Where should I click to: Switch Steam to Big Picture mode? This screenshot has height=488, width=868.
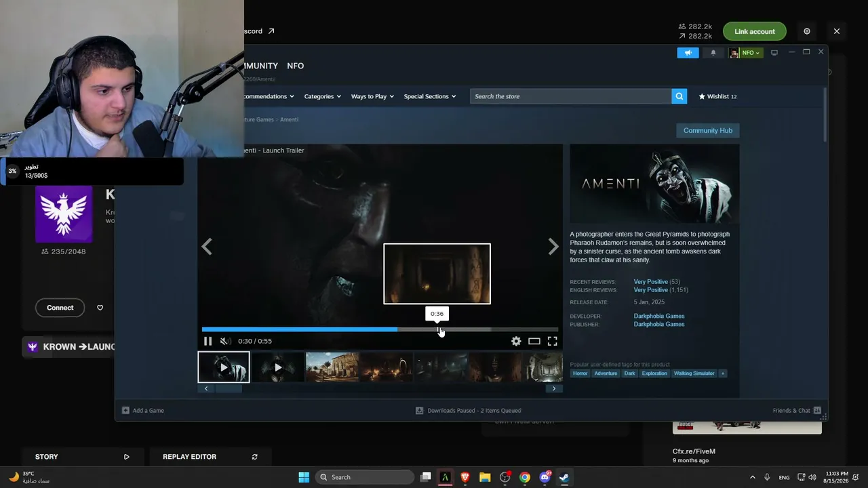coord(774,52)
